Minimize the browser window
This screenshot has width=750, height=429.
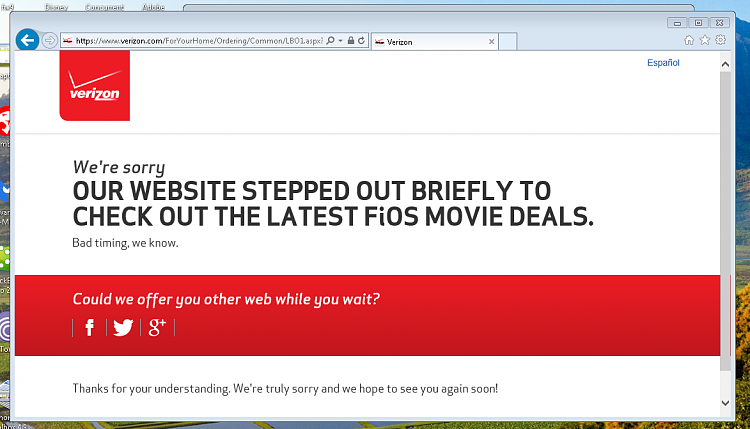pyautogui.click(x=677, y=22)
